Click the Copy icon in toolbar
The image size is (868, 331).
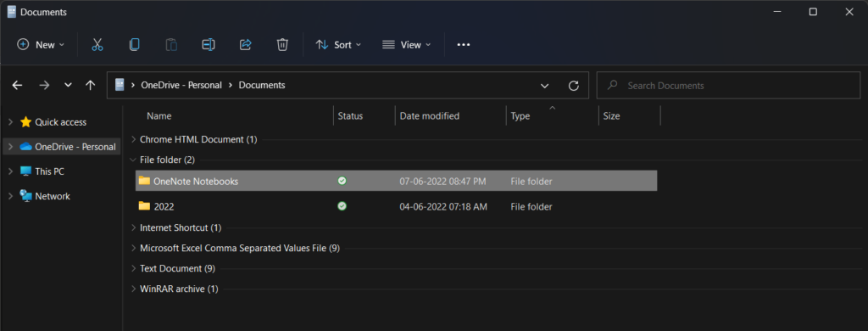(x=134, y=45)
